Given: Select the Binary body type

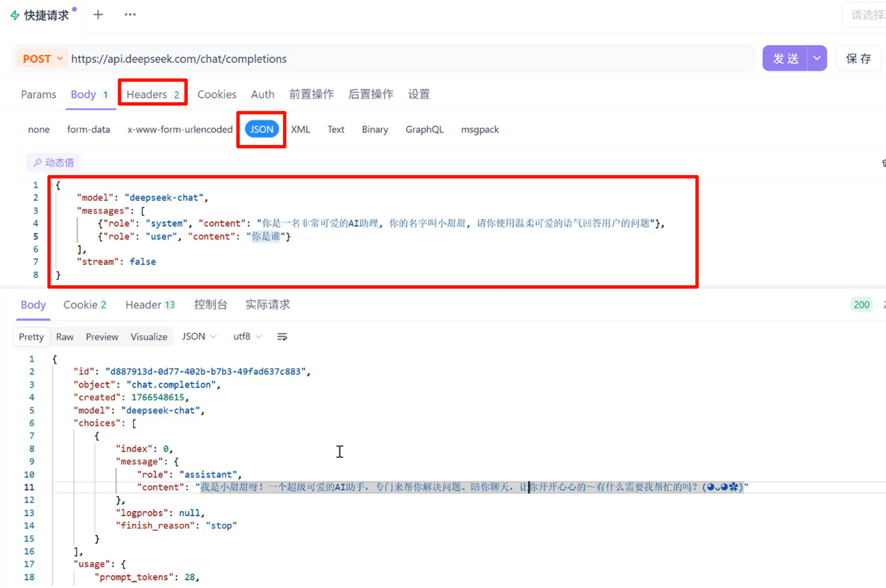Looking at the screenshot, I should (375, 130).
